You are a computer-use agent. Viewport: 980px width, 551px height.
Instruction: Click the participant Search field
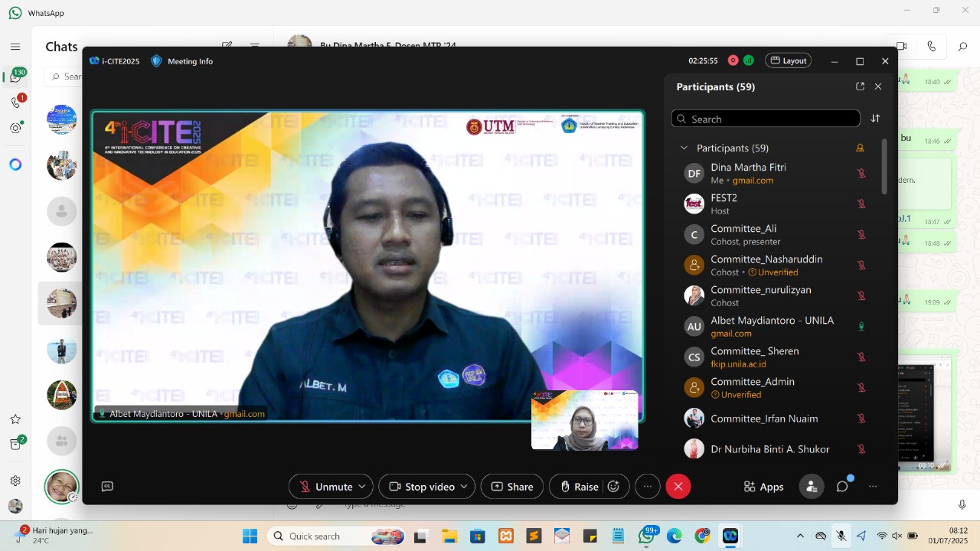(766, 119)
